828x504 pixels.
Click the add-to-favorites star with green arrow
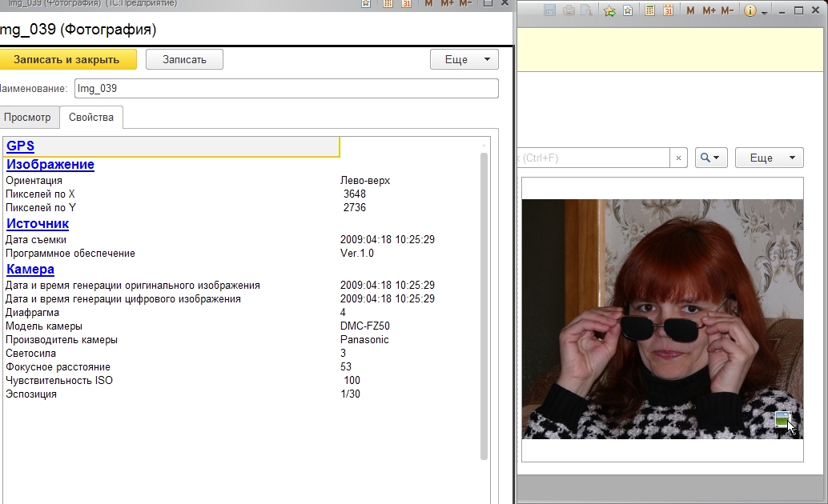610,11
